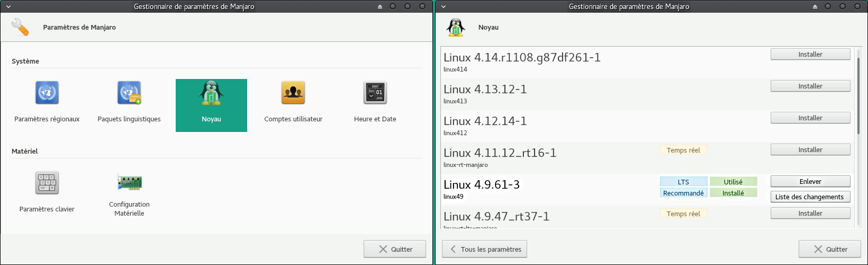Open Heure et Date calendar icon
Screen dimensions: 868x265
pyautogui.click(x=375, y=93)
